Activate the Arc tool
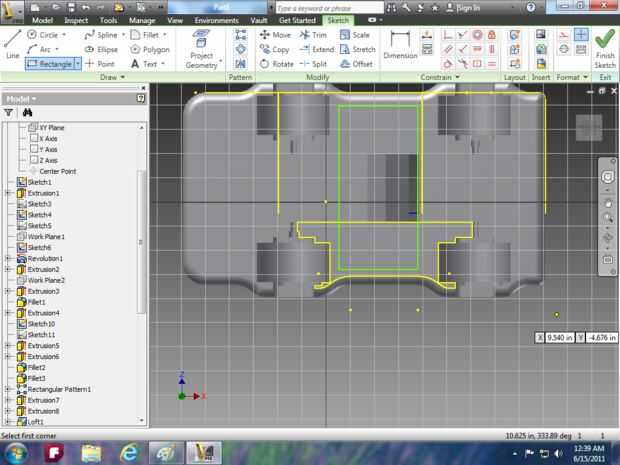 point(42,49)
